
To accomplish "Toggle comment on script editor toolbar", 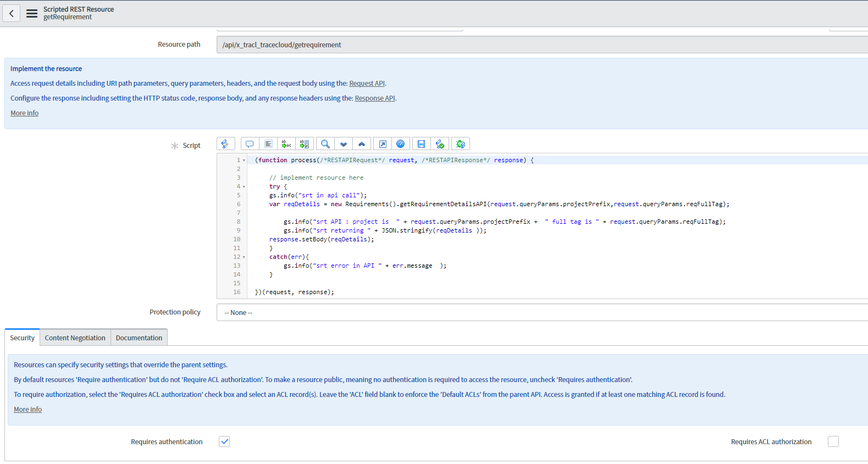I will (250, 144).
